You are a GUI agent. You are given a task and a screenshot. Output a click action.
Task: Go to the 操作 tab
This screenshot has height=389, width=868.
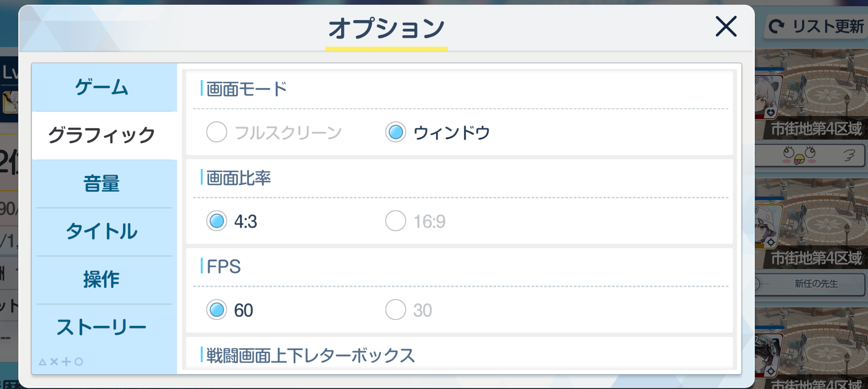click(102, 280)
